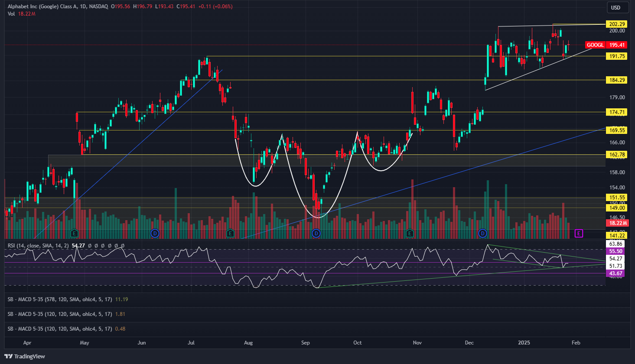Click the Vol indicator legend
The width and height of the screenshot is (635, 364).
[21, 14]
